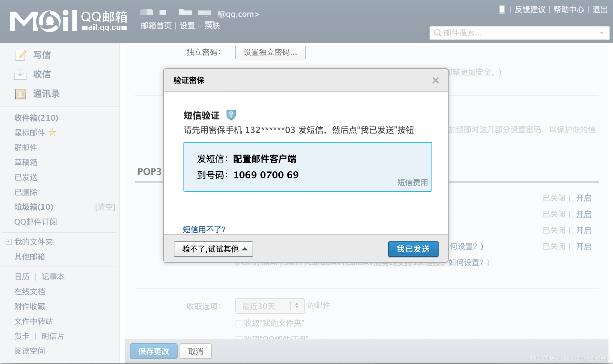
Task: Open the 最近30天 dropdown
Action: [x=270, y=306]
